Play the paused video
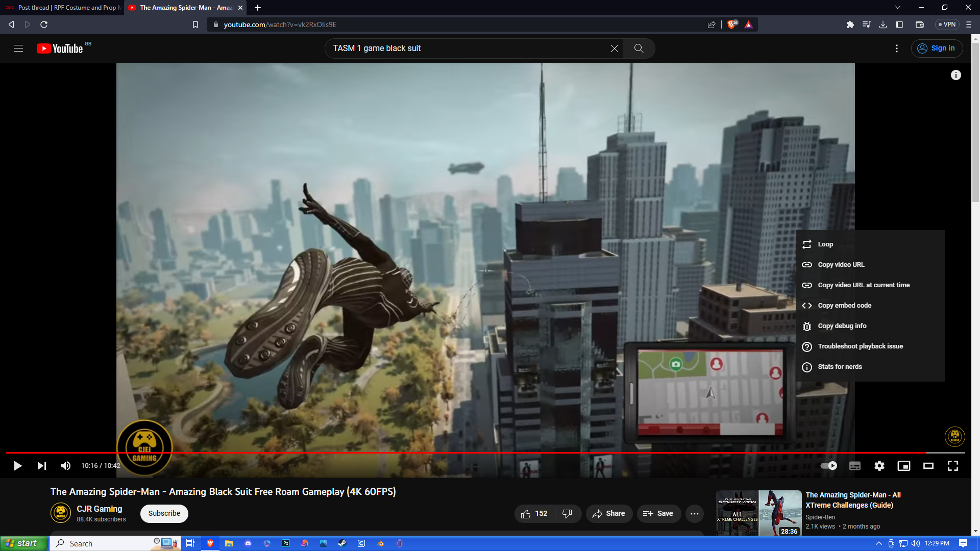The image size is (980, 551). (17, 466)
